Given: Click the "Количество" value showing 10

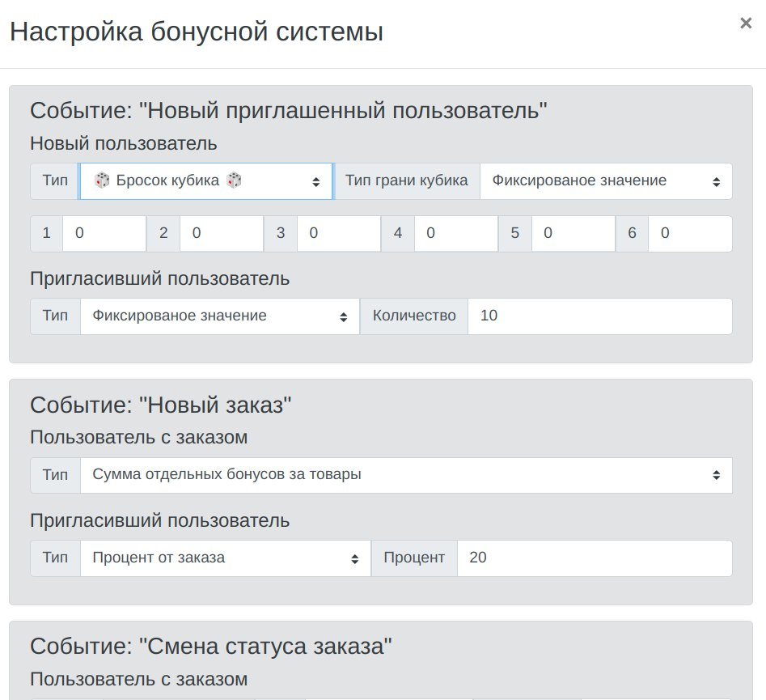Looking at the screenshot, I should [x=599, y=316].
